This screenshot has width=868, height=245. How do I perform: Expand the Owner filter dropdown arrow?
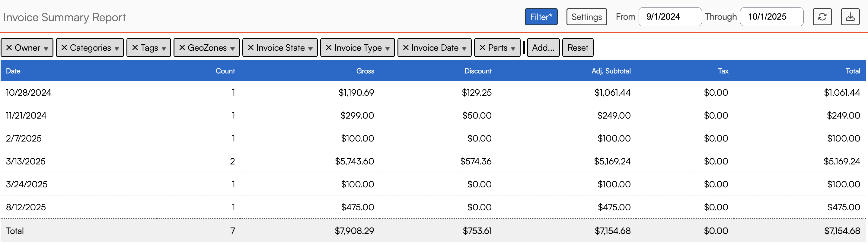click(46, 49)
